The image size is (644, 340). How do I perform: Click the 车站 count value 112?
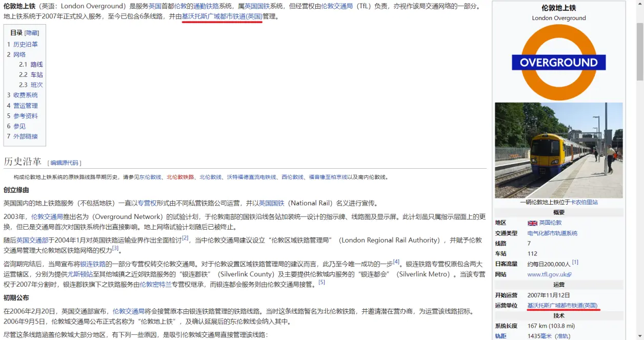click(x=532, y=253)
